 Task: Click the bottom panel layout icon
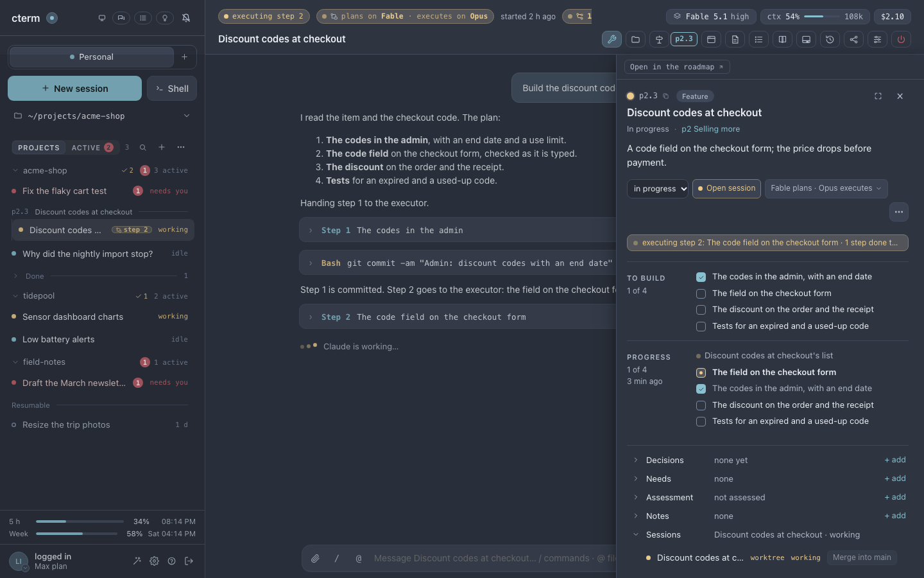click(x=806, y=39)
